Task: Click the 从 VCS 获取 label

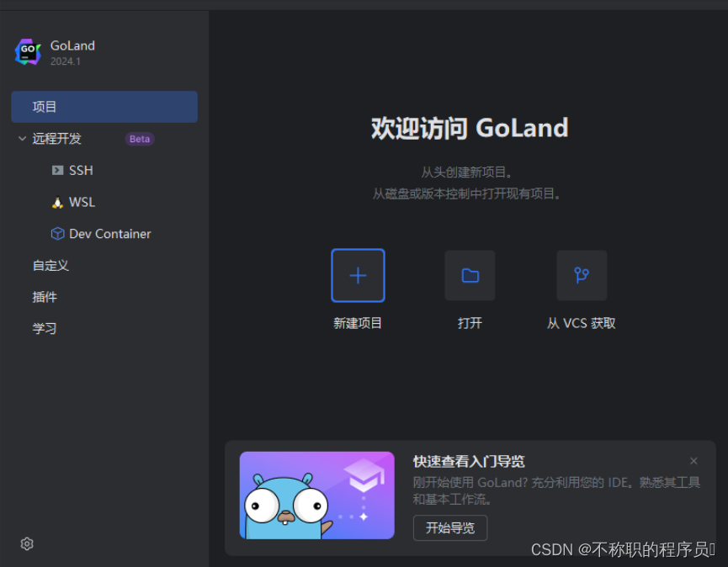Action: point(582,323)
